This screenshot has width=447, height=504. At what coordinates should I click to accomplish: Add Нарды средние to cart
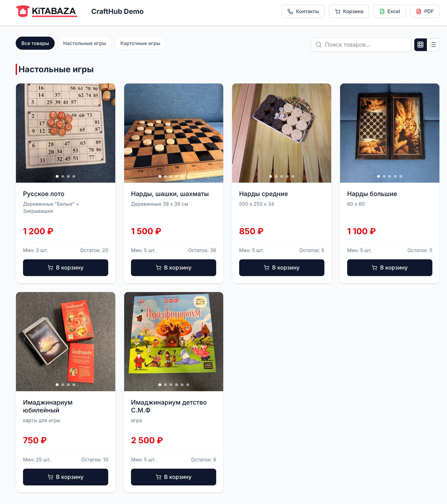282,268
